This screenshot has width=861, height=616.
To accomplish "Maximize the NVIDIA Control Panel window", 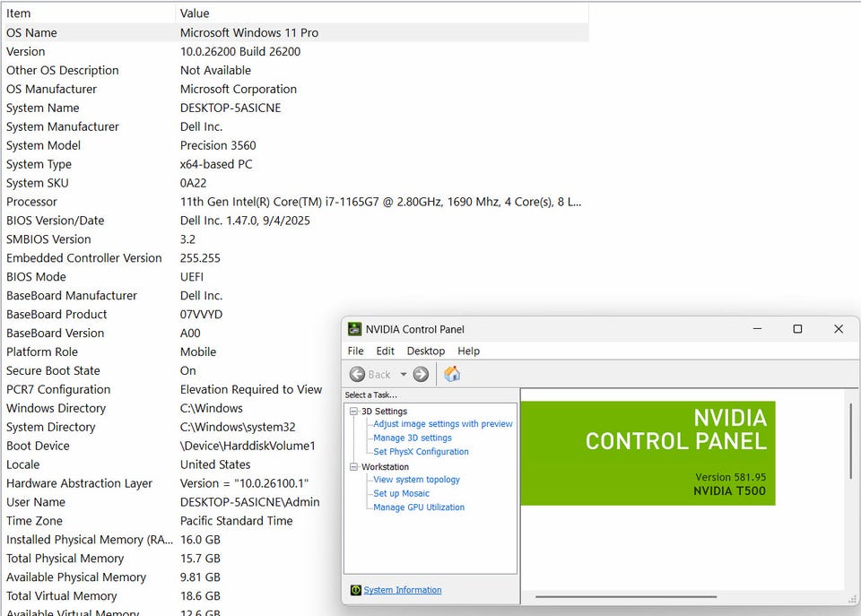I will (797, 329).
